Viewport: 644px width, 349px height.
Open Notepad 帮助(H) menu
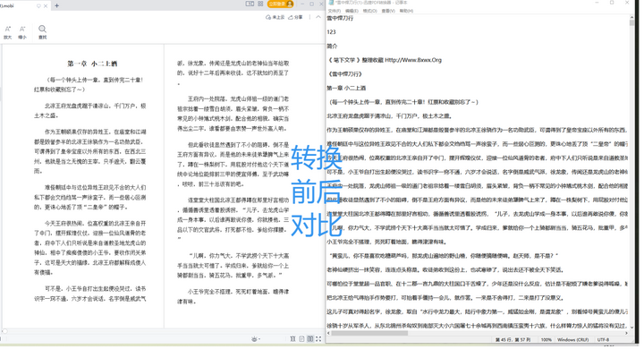coord(407,11)
